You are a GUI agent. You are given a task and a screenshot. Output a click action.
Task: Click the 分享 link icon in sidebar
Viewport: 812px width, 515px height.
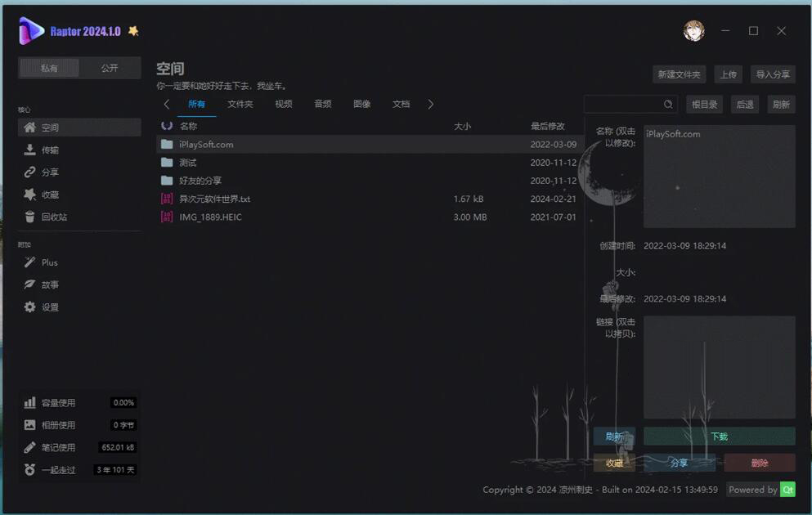click(29, 172)
